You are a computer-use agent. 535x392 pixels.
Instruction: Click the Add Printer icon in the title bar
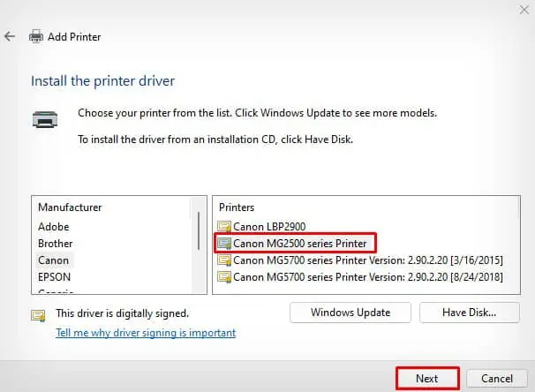tap(36, 37)
